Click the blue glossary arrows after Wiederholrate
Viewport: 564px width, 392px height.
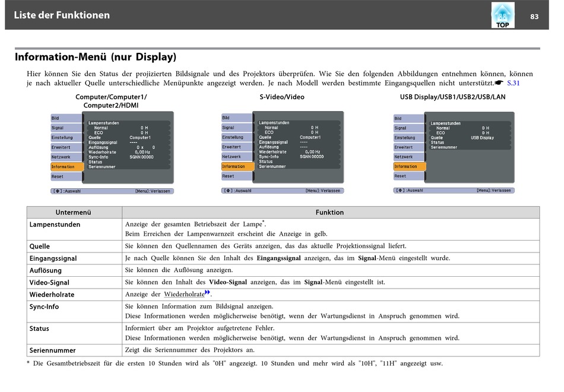point(207,292)
